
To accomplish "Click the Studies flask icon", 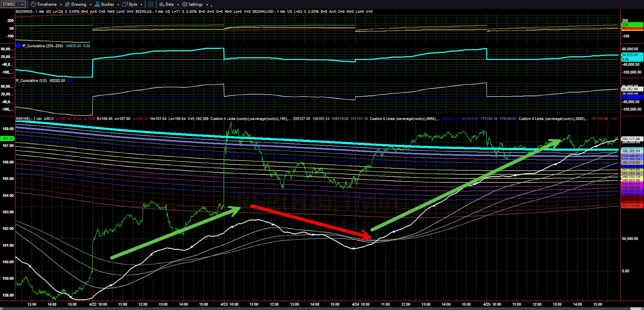I will (x=97, y=4).
